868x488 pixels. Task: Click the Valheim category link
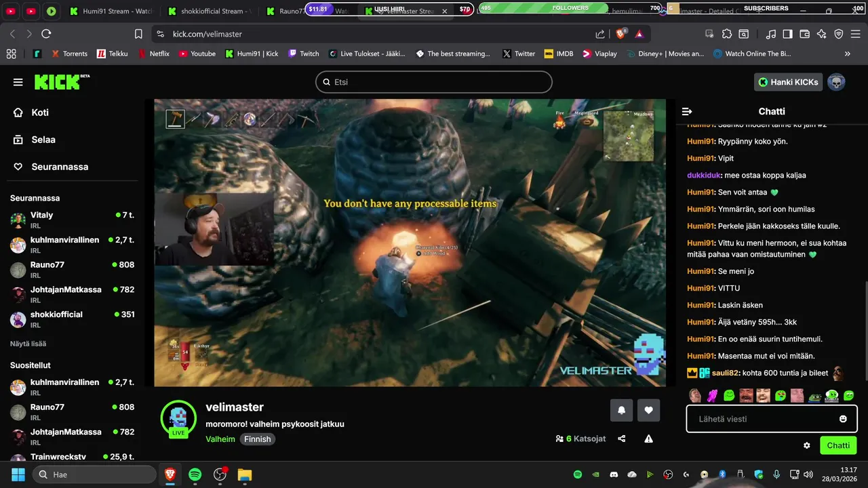(222, 439)
